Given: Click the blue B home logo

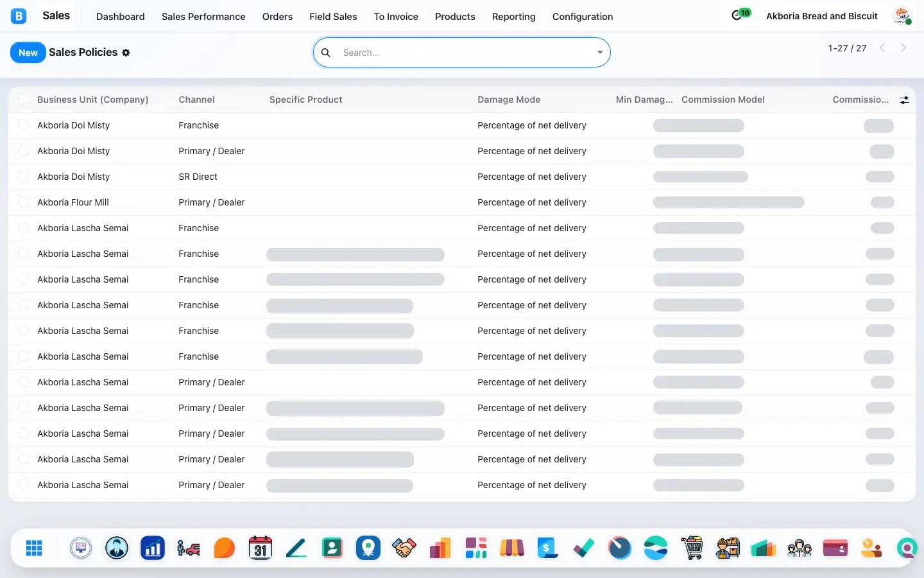Looking at the screenshot, I should (x=19, y=16).
